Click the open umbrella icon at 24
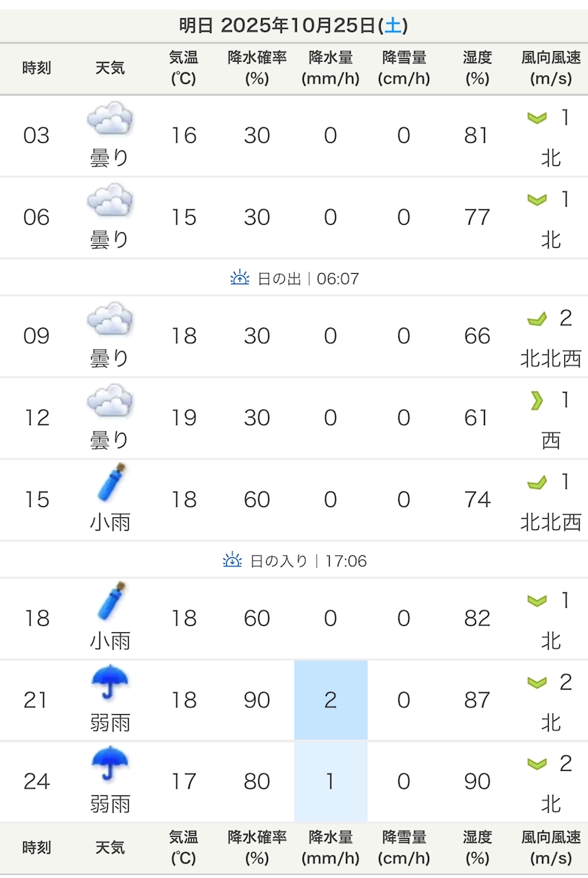This screenshot has width=588, height=878. coord(110,765)
